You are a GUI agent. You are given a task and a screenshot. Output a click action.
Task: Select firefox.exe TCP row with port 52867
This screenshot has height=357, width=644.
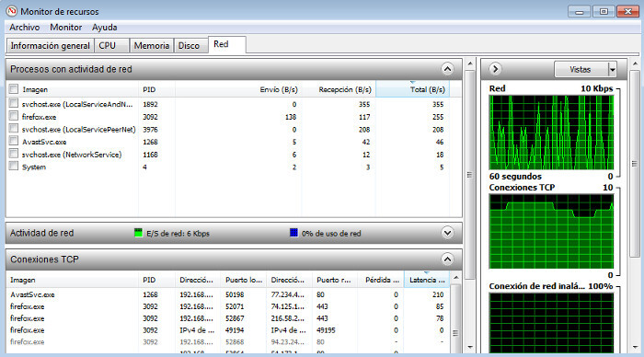pyautogui.click(x=228, y=318)
